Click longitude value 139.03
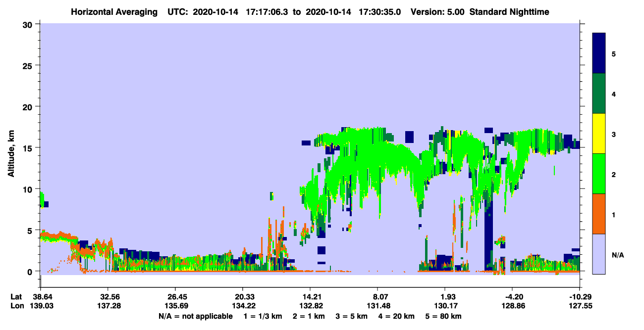 pos(41,306)
